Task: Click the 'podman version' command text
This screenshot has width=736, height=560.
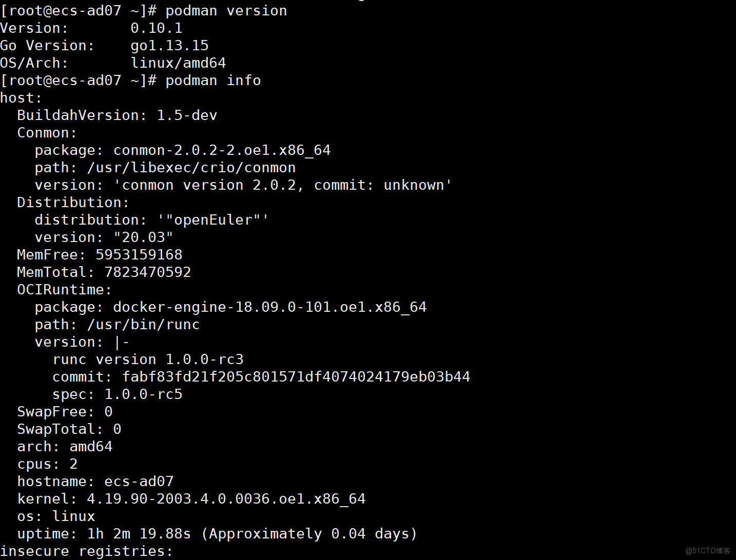Action: (226, 11)
